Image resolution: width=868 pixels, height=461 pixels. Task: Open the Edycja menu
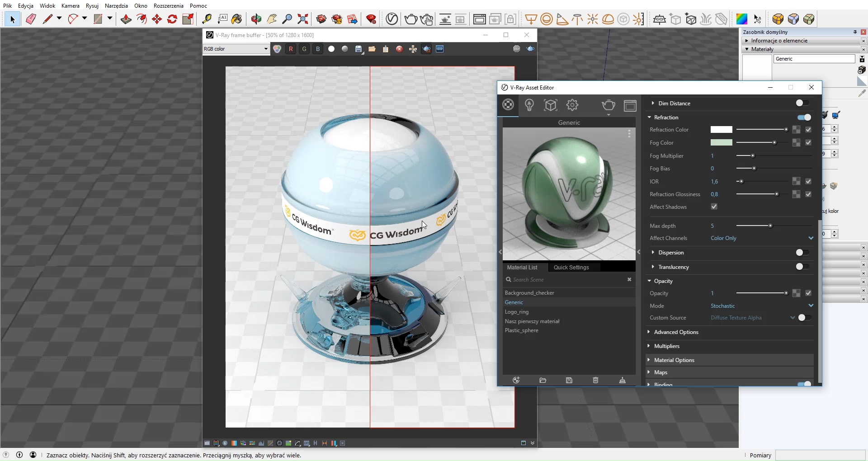(26, 6)
